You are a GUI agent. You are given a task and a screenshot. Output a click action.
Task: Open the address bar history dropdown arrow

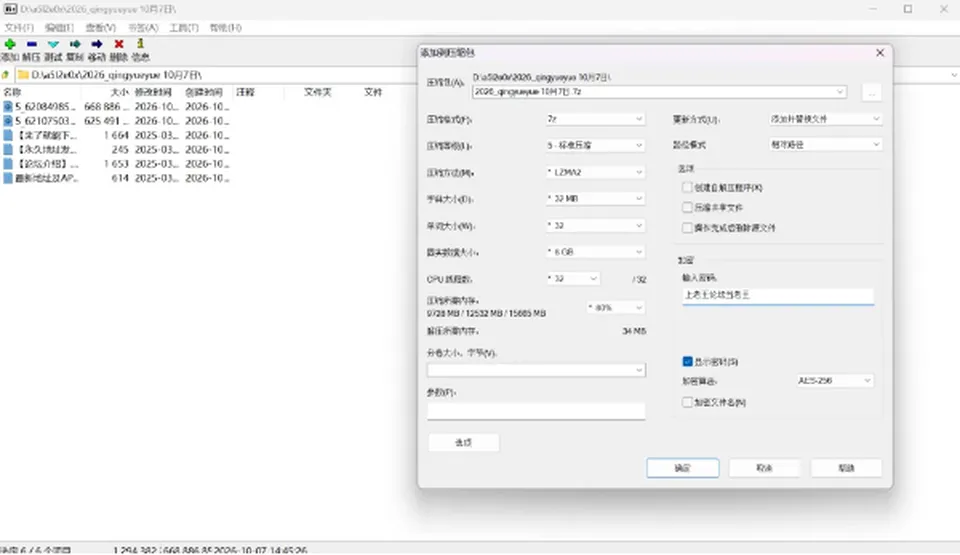pyautogui.click(x=954, y=75)
